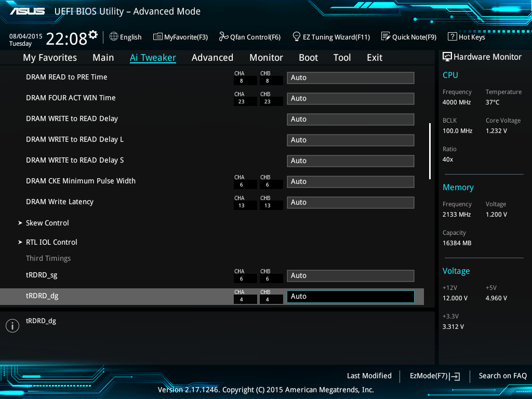This screenshot has width=532, height=399.
Task: Switch to the Monitor tab
Action: coord(266,58)
